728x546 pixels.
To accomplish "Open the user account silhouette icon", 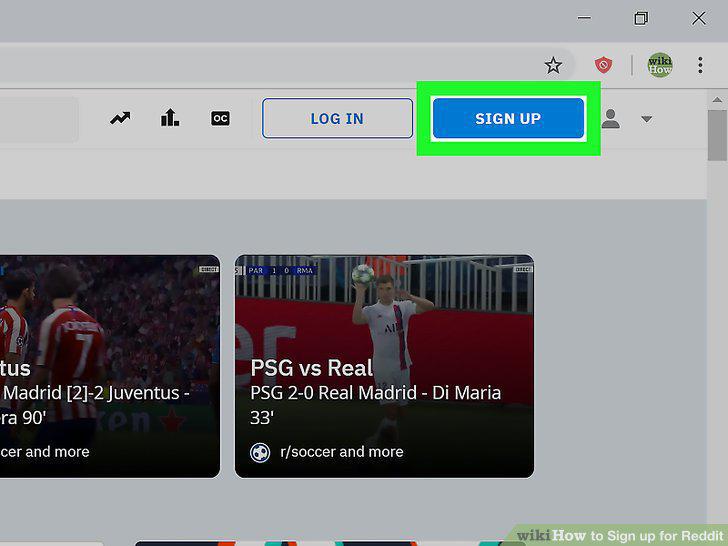I will click(x=611, y=118).
